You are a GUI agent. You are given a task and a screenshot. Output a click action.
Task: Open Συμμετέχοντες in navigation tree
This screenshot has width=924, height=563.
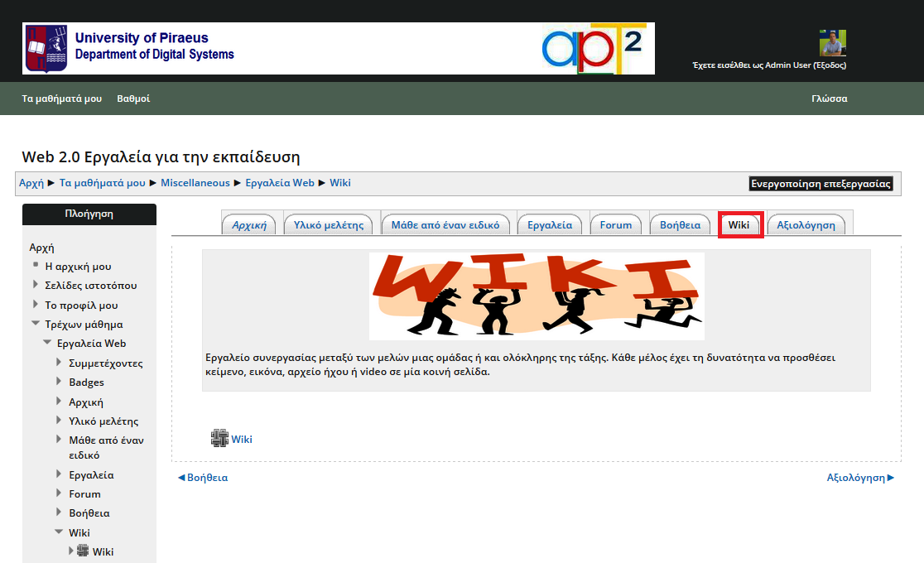[105, 363]
